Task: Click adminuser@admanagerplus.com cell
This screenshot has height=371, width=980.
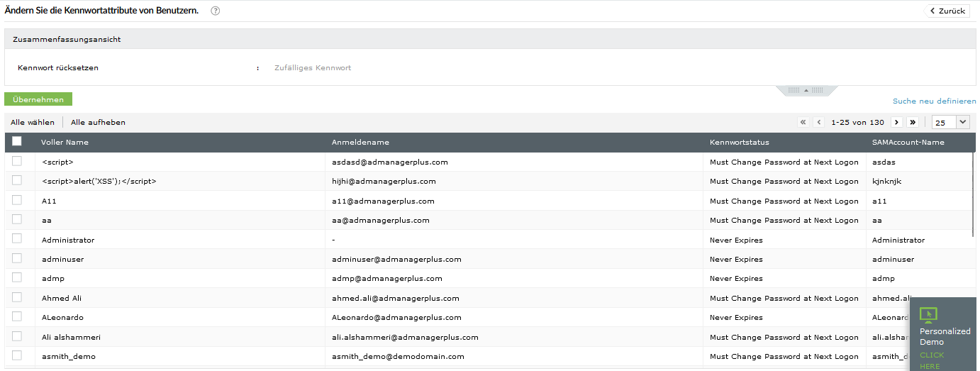Action: [396, 259]
